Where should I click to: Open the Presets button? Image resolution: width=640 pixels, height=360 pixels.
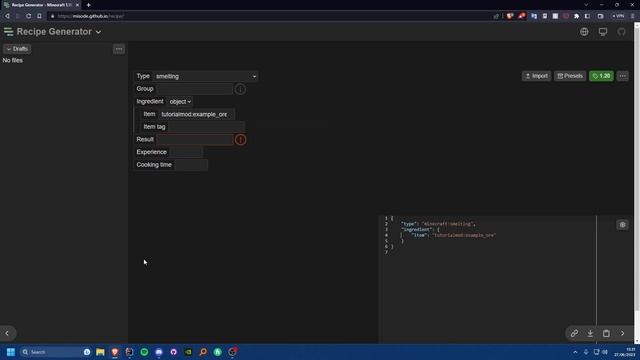tap(570, 76)
